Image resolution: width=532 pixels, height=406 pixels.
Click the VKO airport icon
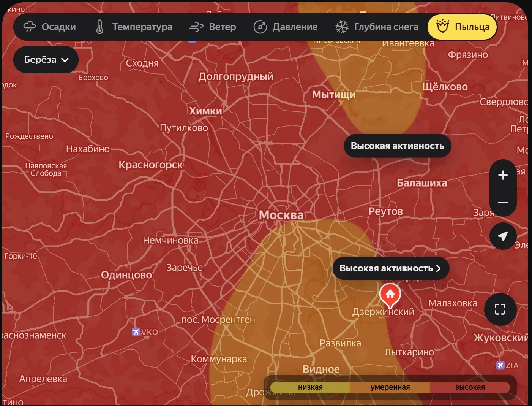136,332
